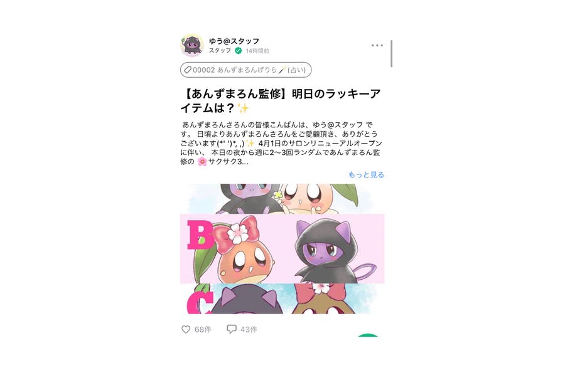Image resolution: width=565 pixels, height=392 pixels.
Task: Open comments via the speech bubble icon
Action: coord(231,329)
